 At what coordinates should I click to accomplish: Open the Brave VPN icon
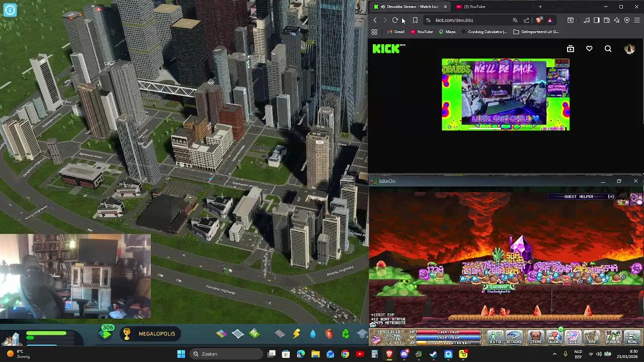pos(626,20)
